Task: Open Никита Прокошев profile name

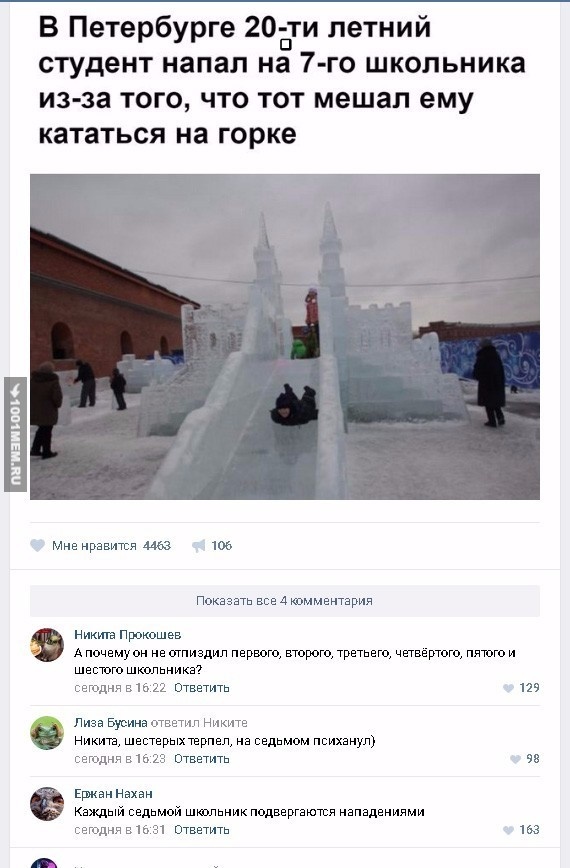Action: tap(128, 634)
